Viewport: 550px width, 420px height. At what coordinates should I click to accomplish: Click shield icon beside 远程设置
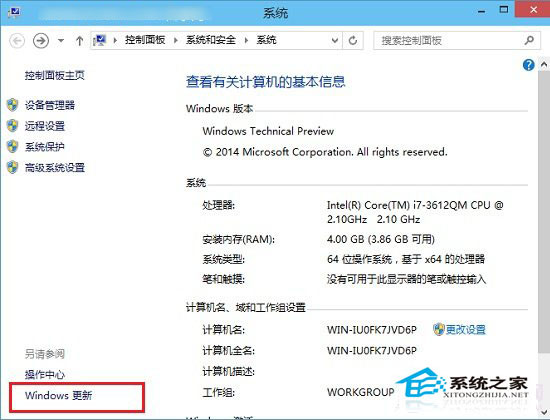point(13,125)
